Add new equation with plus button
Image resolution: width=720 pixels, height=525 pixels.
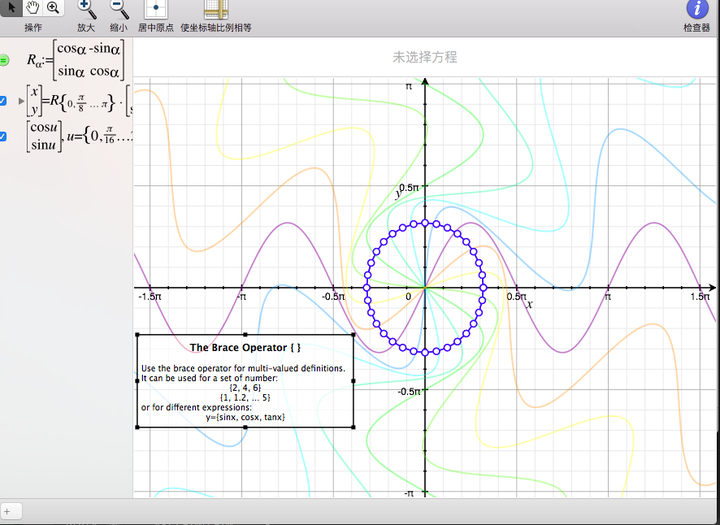click(x=7, y=511)
